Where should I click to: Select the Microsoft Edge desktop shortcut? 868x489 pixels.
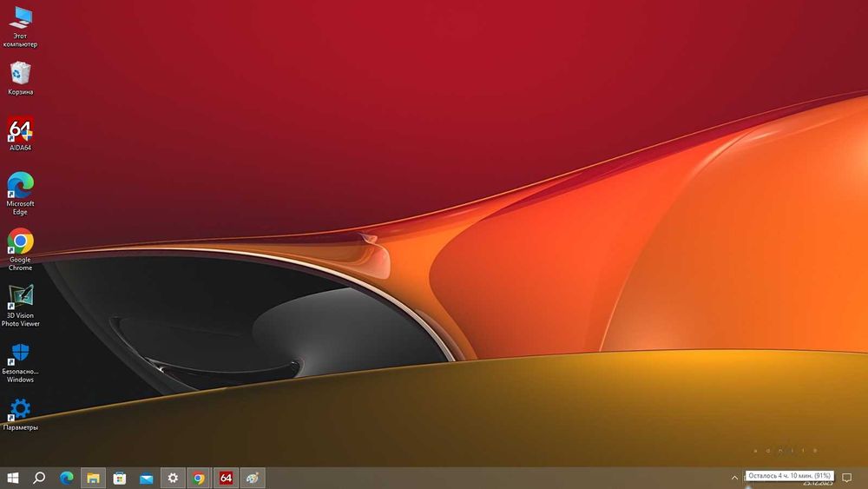pos(21,194)
